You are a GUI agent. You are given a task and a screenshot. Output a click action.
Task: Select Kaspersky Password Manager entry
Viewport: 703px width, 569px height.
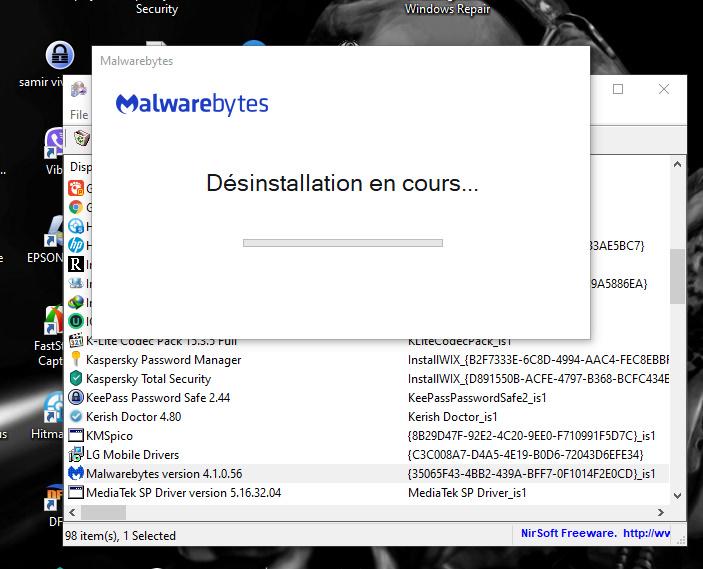coord(164,360)
